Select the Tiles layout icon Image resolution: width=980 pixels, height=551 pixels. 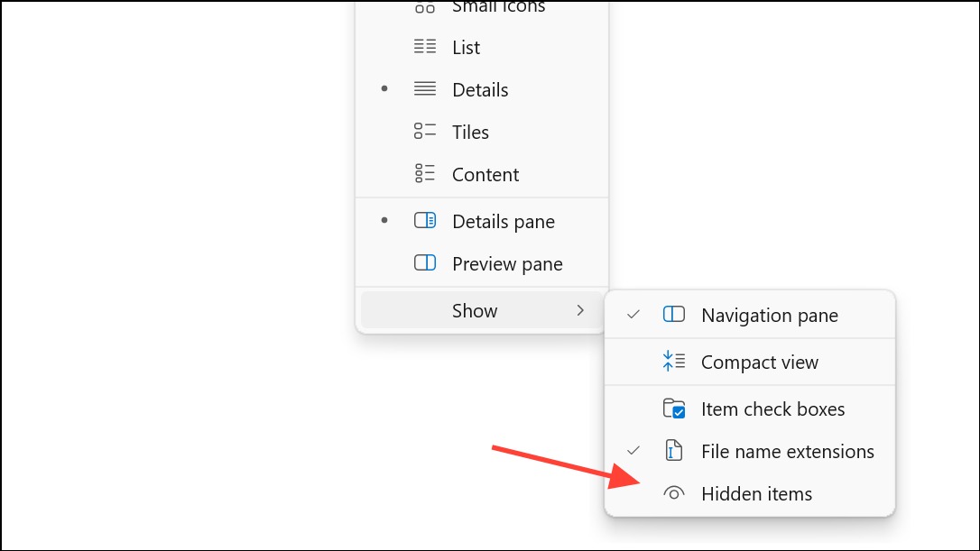(425, 131)
